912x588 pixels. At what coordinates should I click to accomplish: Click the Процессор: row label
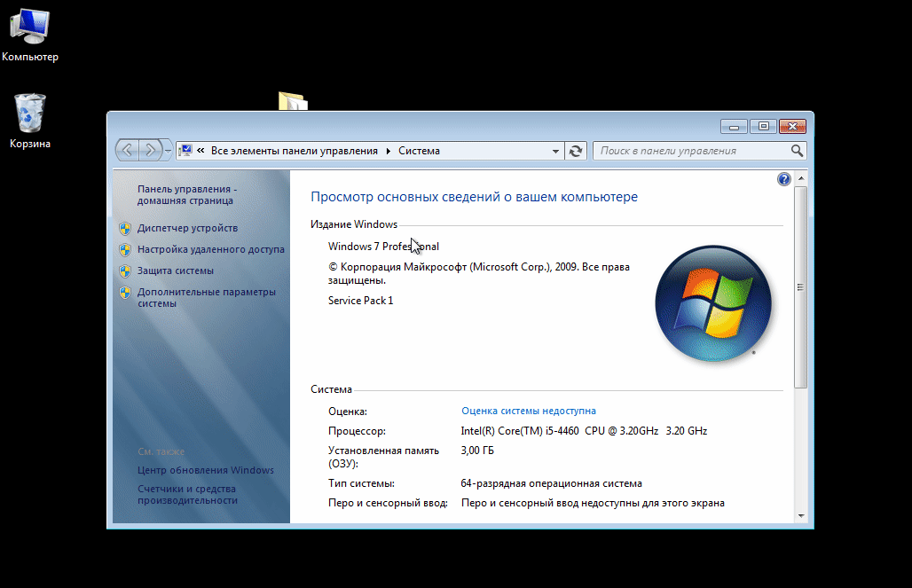tap(357, 431)
